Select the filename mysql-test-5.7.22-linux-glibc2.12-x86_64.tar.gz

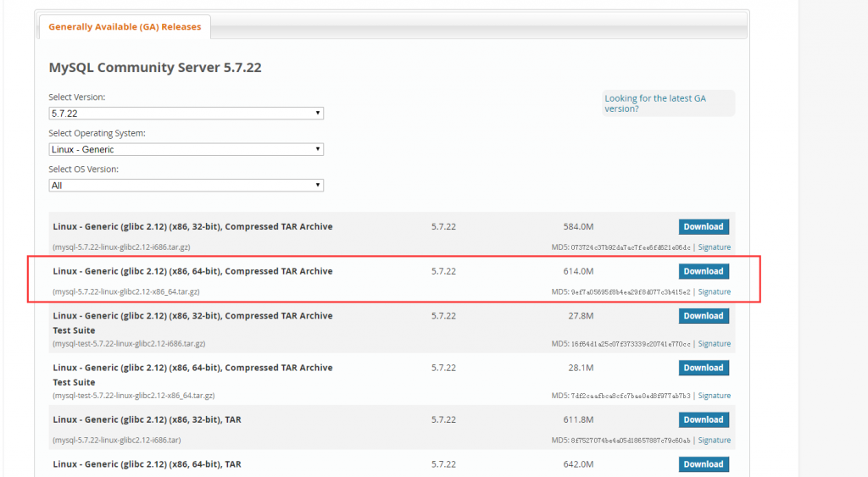(133, 396)
